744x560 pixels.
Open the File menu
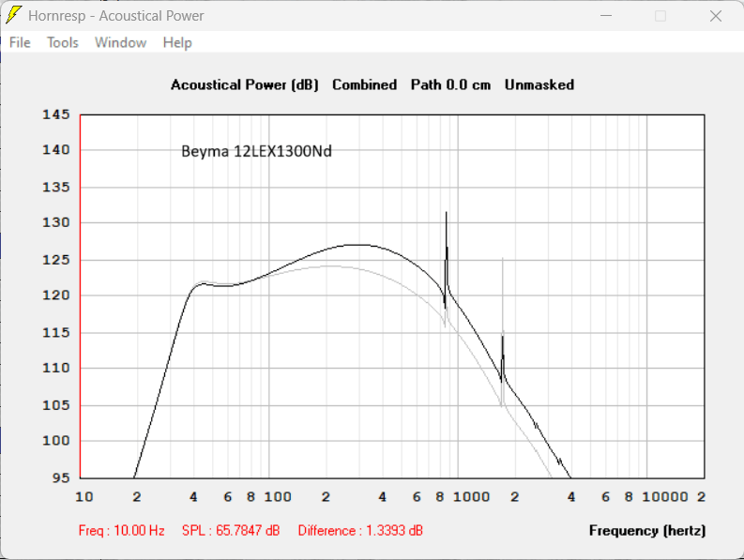20,43
